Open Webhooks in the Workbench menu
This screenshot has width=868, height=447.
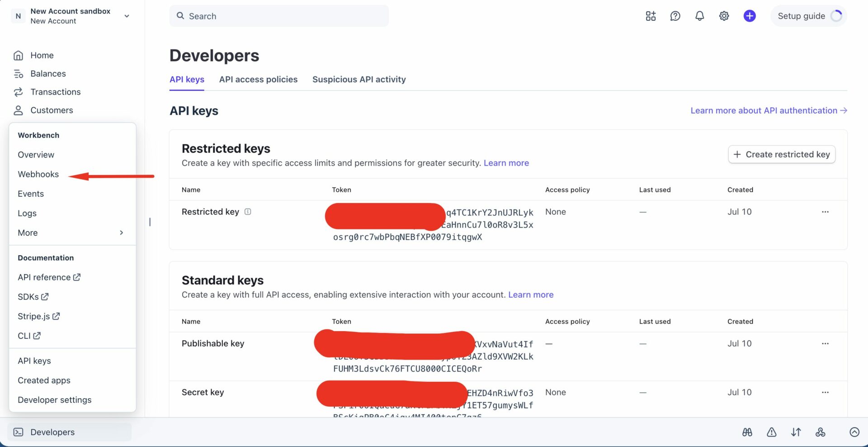(38, 174)
